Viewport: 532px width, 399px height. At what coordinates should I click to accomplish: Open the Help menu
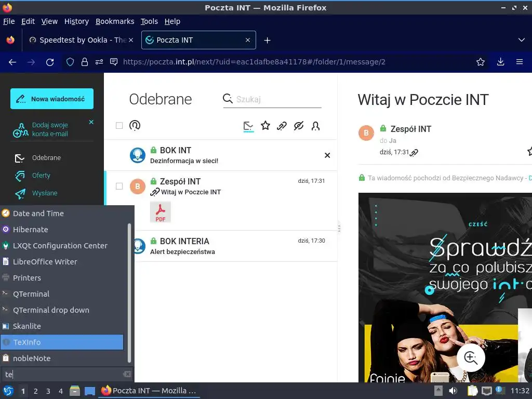172,21
